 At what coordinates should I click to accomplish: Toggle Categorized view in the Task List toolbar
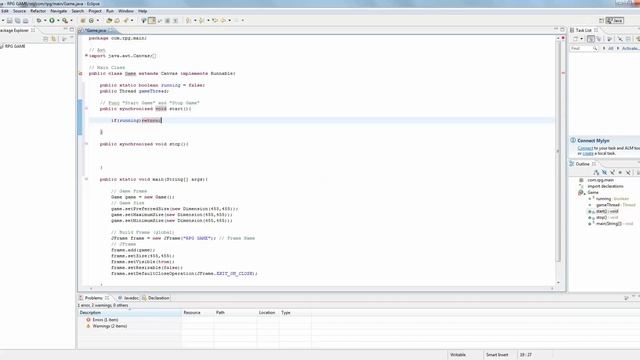[x=591, y=39]
